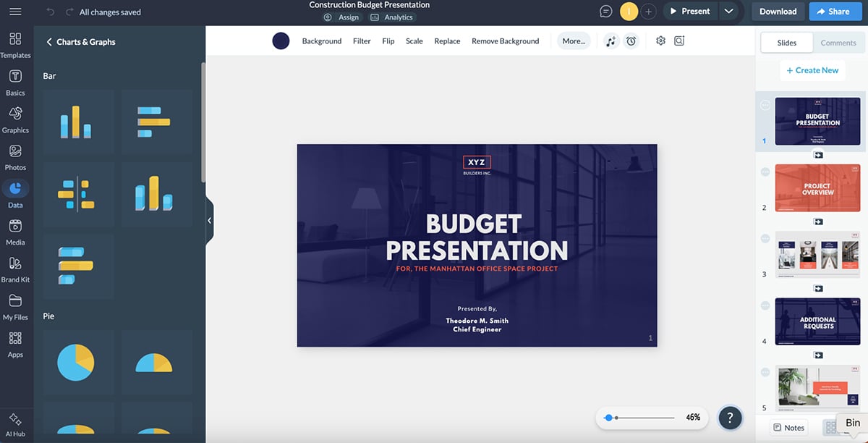Click the Download button

[778, 12]
